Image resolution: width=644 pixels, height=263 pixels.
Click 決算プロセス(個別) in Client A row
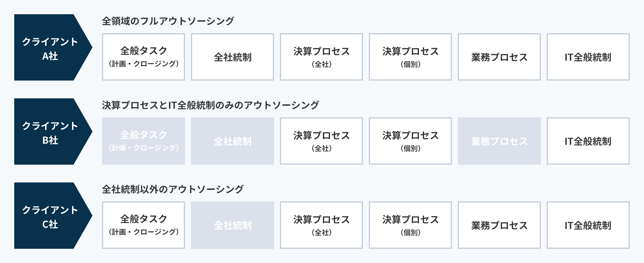click(x=410, y=57)
